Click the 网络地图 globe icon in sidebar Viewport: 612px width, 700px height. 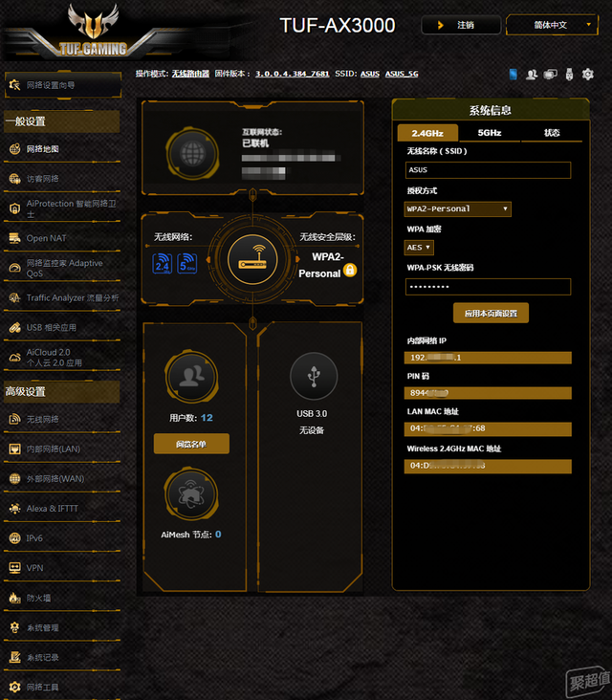14,148
